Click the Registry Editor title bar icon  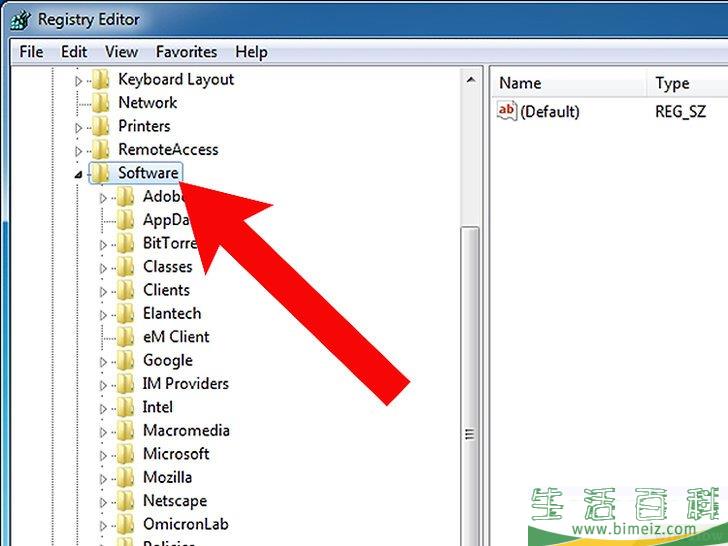point(19,19)
